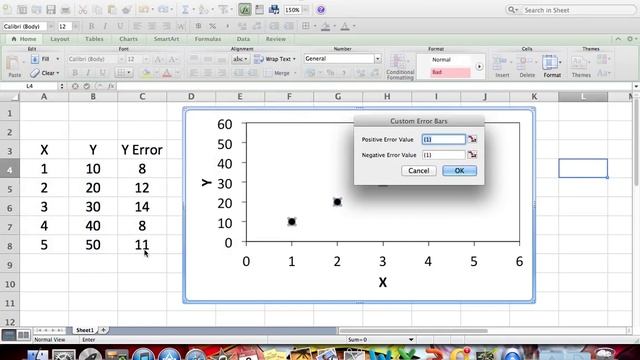Open the Toolbox icon beside fx
Image resolution: width=640 pixels, height=360 pixels.
[259, 10]
